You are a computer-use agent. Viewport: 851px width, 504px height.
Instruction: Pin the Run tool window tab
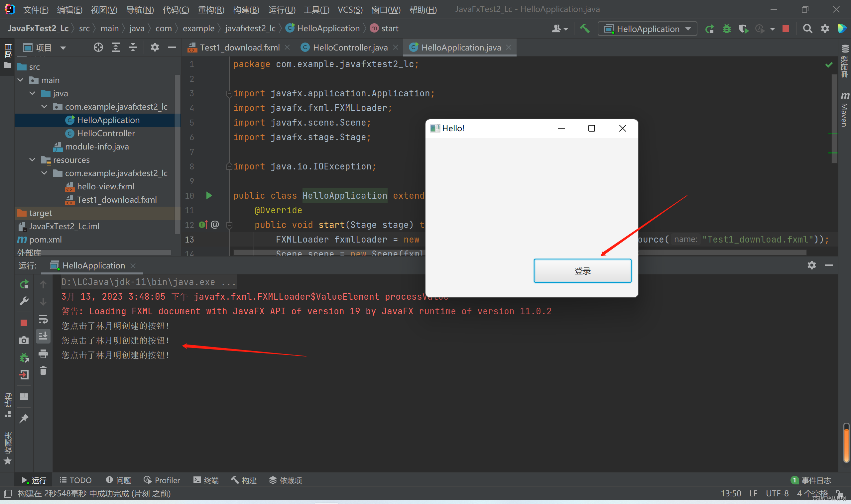click(x=24, y=418)
